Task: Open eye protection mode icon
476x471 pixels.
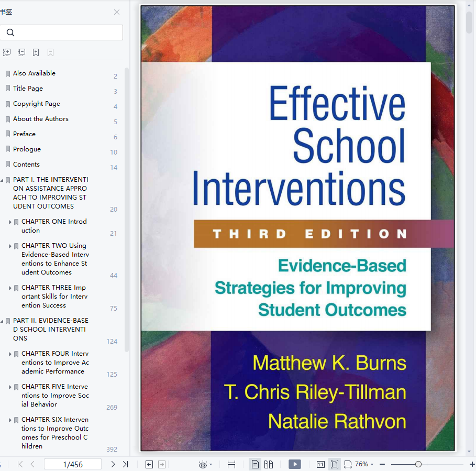Action: (x=203, y=464)
